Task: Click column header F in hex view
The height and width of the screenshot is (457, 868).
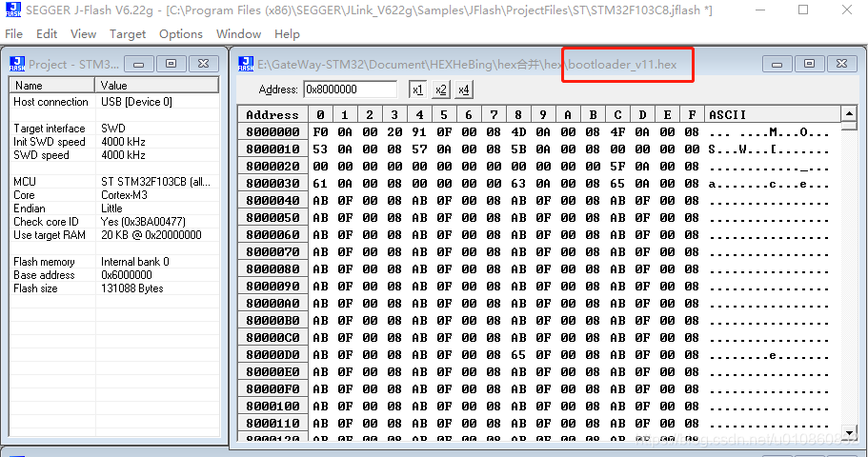Action: [692, 114]
